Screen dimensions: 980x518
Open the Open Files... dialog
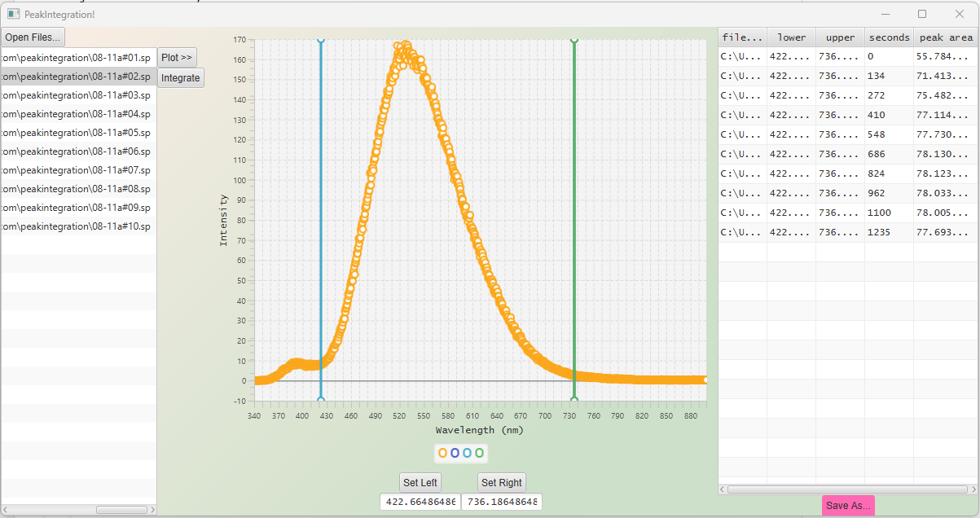coord(33,37)
